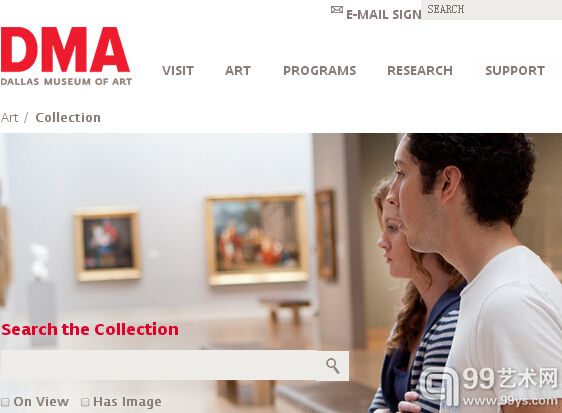Open the VISIT menu
The image size is (562, 413).
[x=178, y=71]
